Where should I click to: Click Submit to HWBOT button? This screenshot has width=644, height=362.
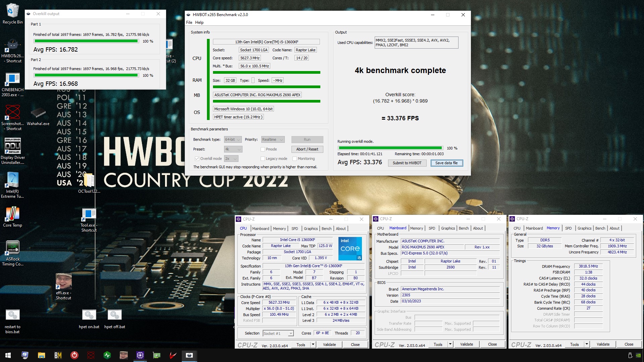pos(407,163)
